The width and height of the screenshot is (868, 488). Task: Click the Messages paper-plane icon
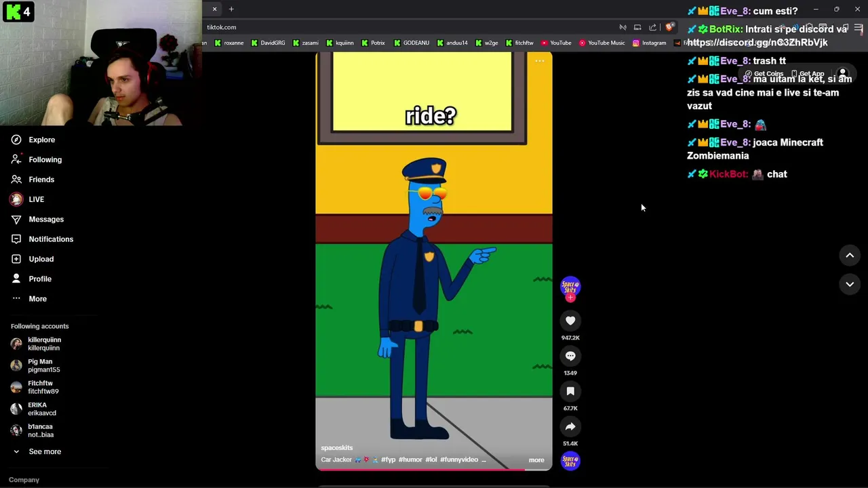(x=16, y=219)
